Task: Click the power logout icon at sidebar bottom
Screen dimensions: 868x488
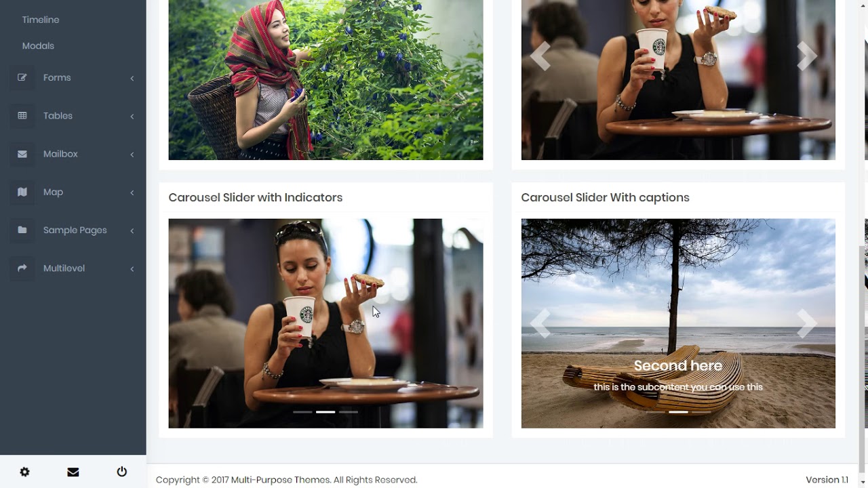Action: (122, 472)
